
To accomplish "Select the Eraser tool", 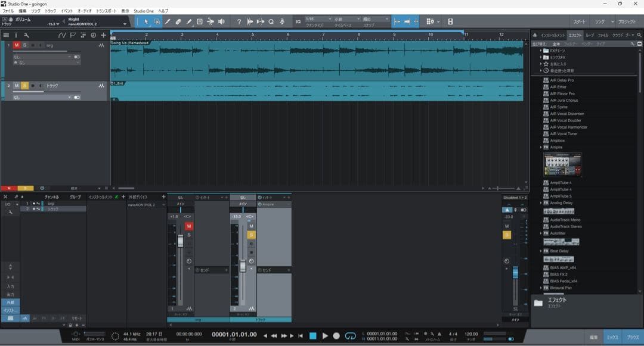I will (178, 21).
